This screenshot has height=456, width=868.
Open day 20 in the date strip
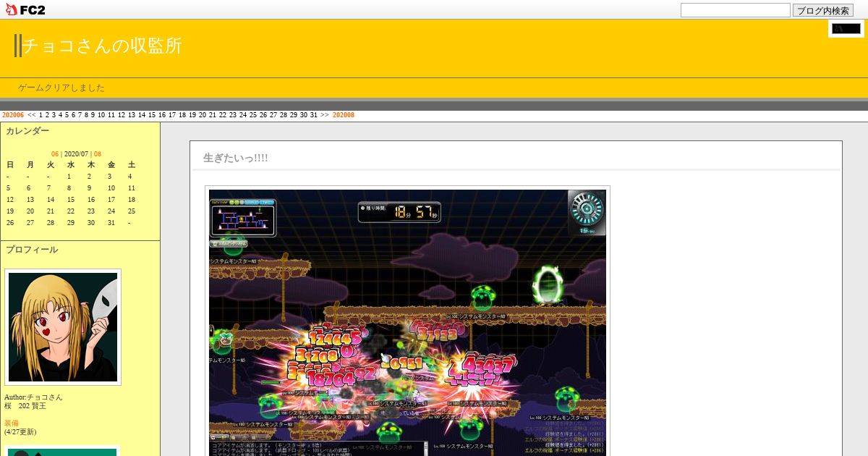click(203, 115)
